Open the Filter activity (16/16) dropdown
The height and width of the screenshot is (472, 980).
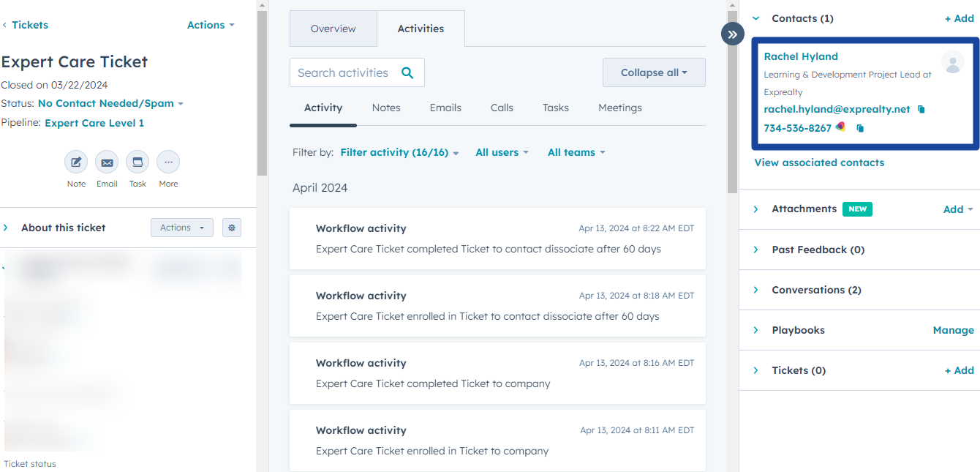[399, 153]
